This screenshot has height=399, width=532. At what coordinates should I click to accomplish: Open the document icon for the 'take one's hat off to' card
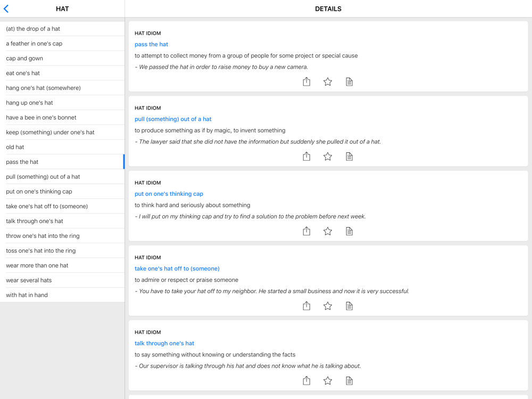pos(349,306)
